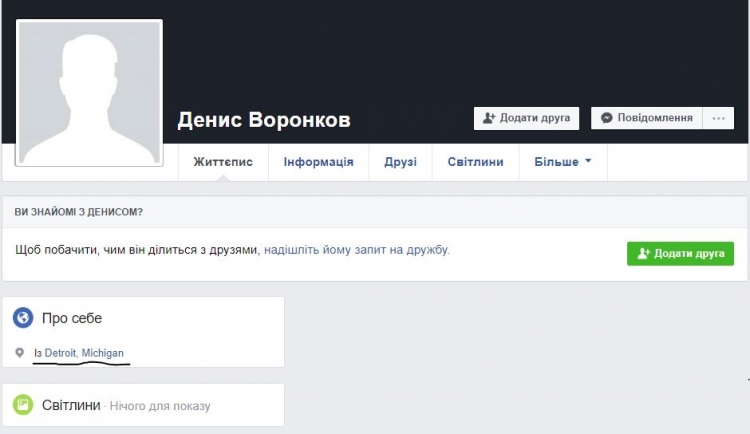The width and height of the screenshot is (750, 434).
Task: Follow the 'надішліть йому запит на дружбу' link
Action: [356, 250]
